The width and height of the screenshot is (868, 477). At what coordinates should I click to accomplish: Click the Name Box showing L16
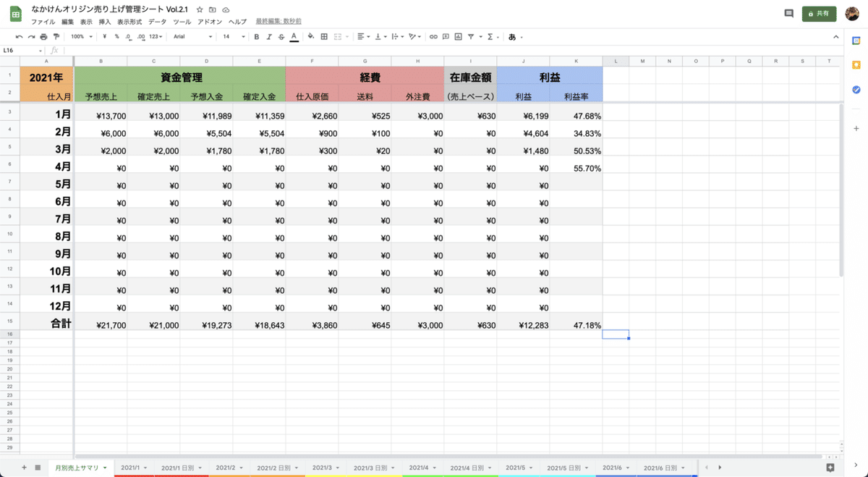pos(22,50)
